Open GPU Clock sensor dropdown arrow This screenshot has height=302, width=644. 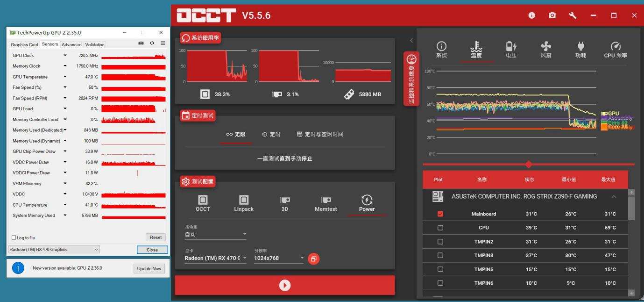(x=65, y=55)
